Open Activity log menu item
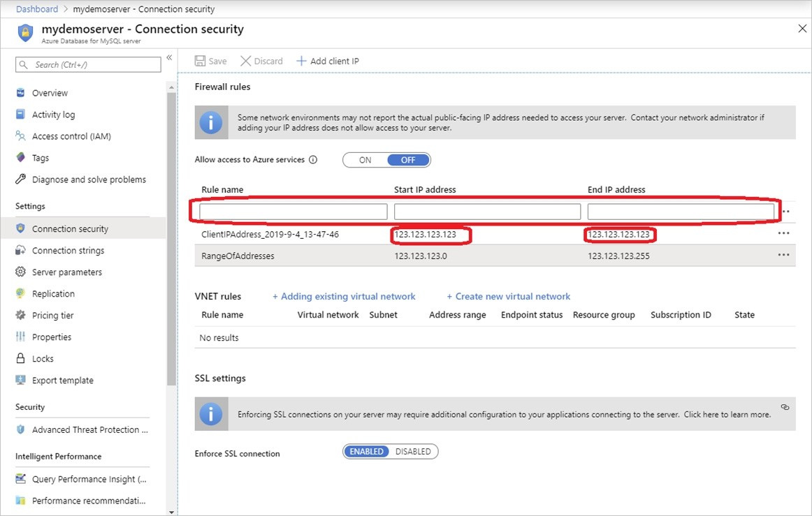Image resolution: width=812 pixels, height=516 pixels. click(x=53, y=115)
